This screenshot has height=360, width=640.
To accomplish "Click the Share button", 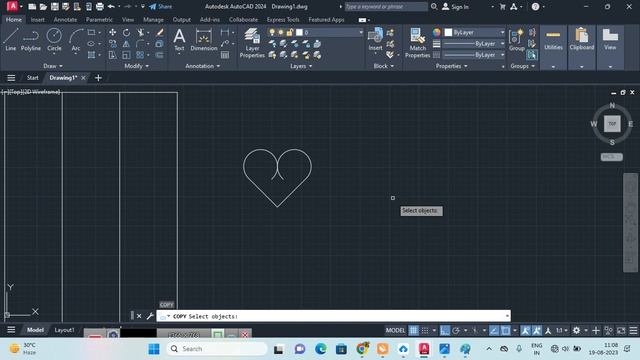I will 160,7.
